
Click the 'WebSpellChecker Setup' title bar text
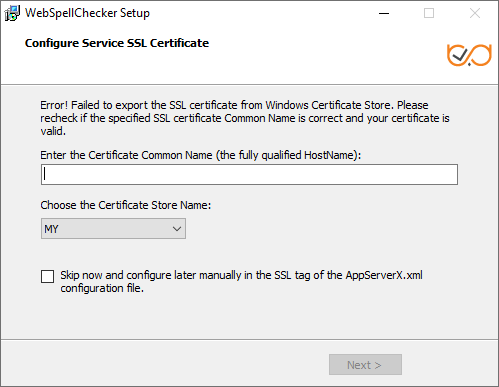click(87, 13)
